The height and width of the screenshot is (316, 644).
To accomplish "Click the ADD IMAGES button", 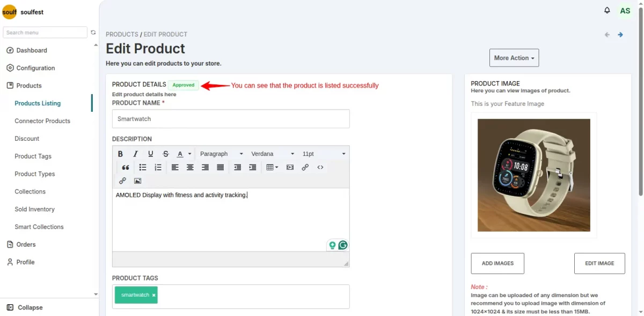I will (497, 263).
